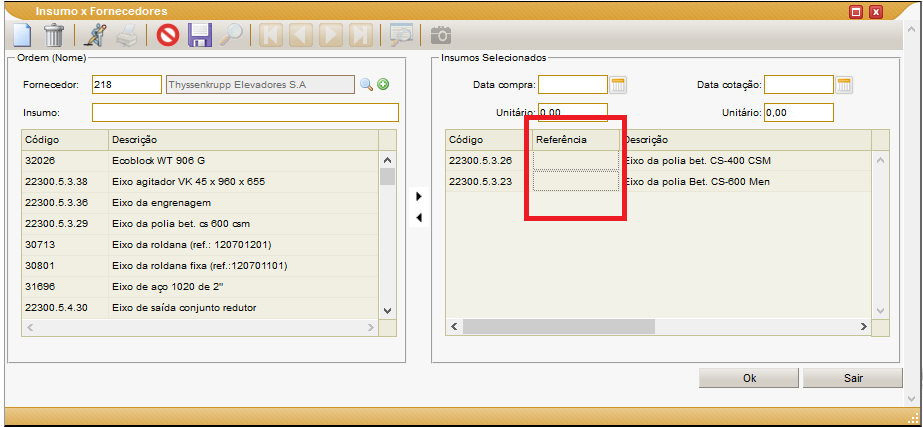Focus the Fornecedor code field containing 218
The height and width of the screenshot is (427, 923).
127,84
